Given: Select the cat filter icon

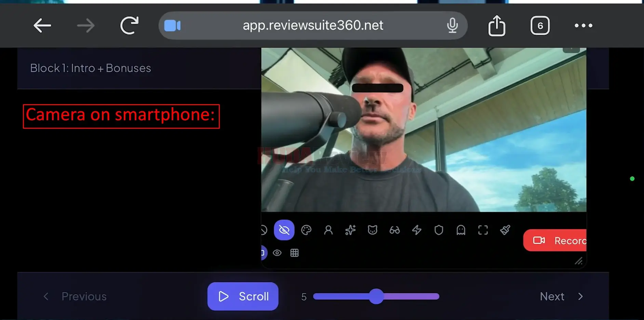Looking at the screenshot, I should (373, 230).
